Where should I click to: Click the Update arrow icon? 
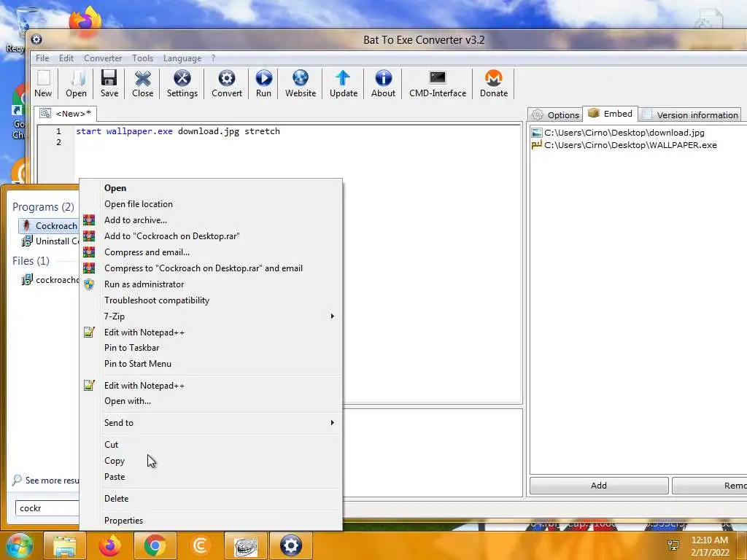click(344, 84)
